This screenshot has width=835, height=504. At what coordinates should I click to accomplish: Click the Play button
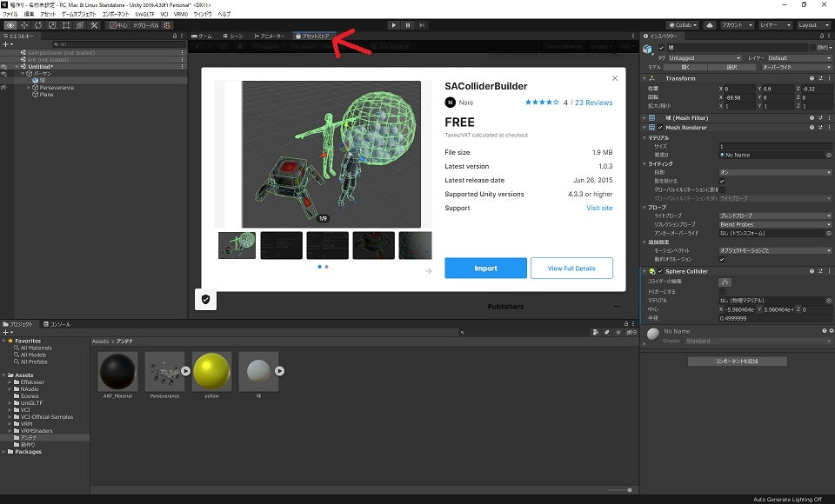click(393, 25)
